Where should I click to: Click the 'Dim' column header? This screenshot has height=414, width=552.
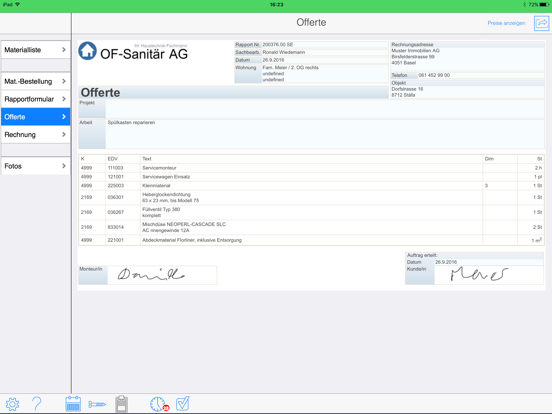(489, 159)
